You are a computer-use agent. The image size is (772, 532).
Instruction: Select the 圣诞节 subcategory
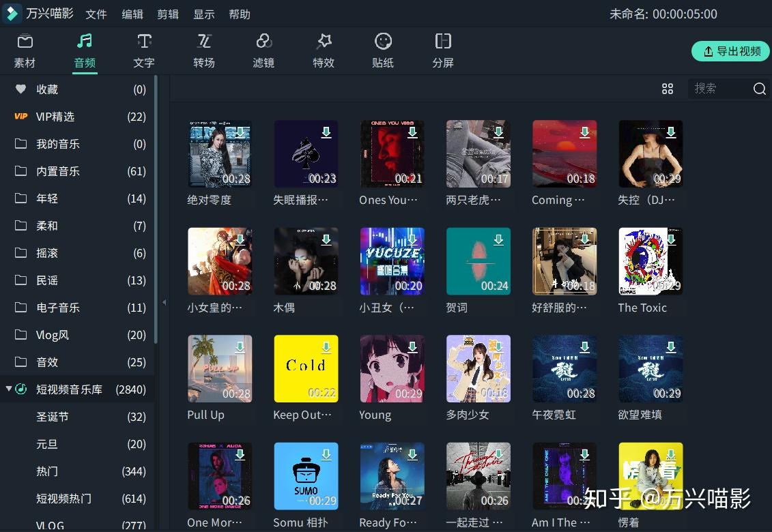point(78,417)
